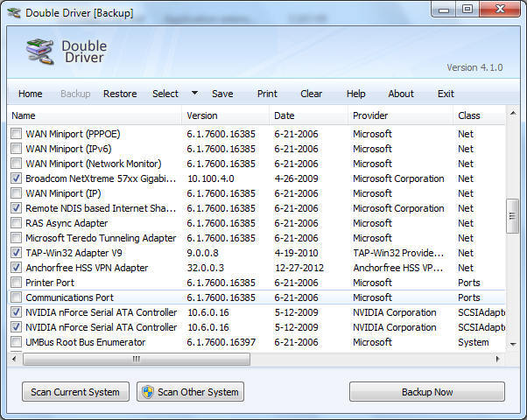
Task: Open the About menu item
Action: click(x=401, y=94)
